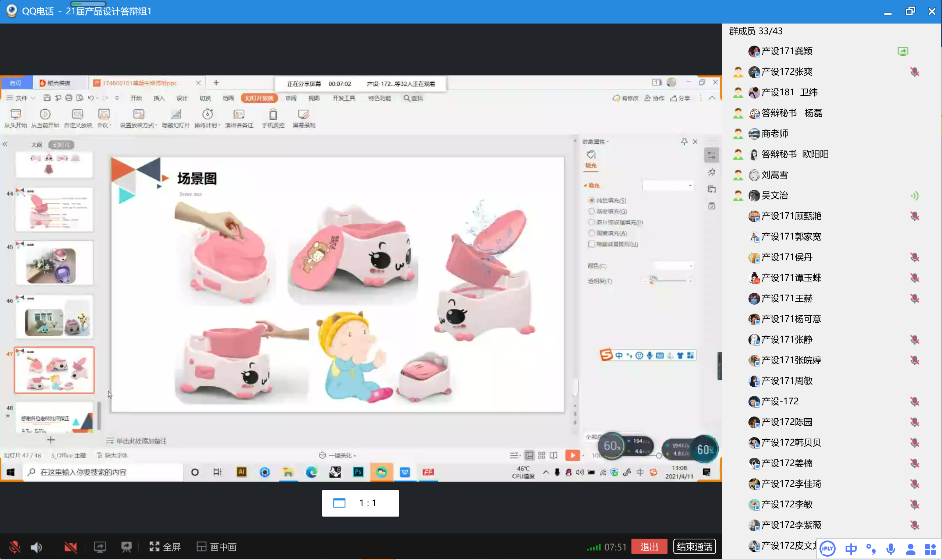Click the share screen icon
The image size is (942, 560).
[x=100, y=547]
